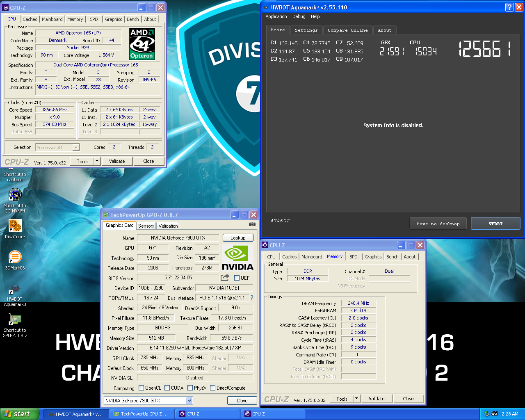Viewport: 525px width, 420px height.
Task: Click the BIOS share/export icon in GPU-Z
Action: click(x=225, y=278)
